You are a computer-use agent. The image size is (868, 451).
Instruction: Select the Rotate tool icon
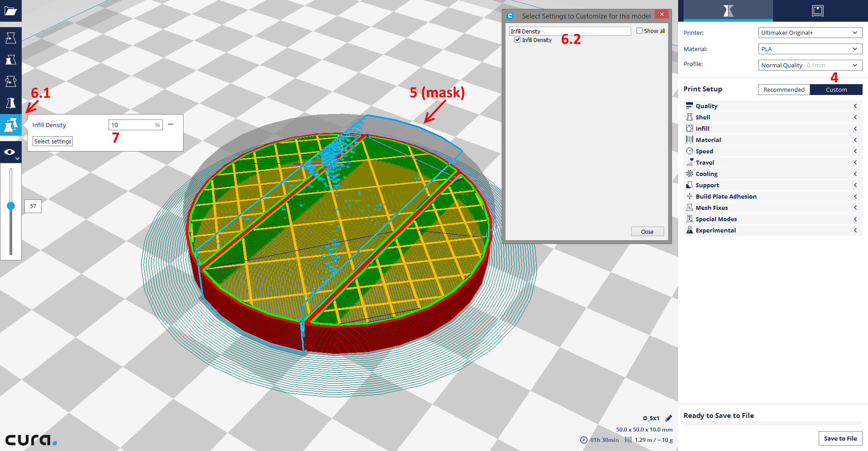pos(10,81)
